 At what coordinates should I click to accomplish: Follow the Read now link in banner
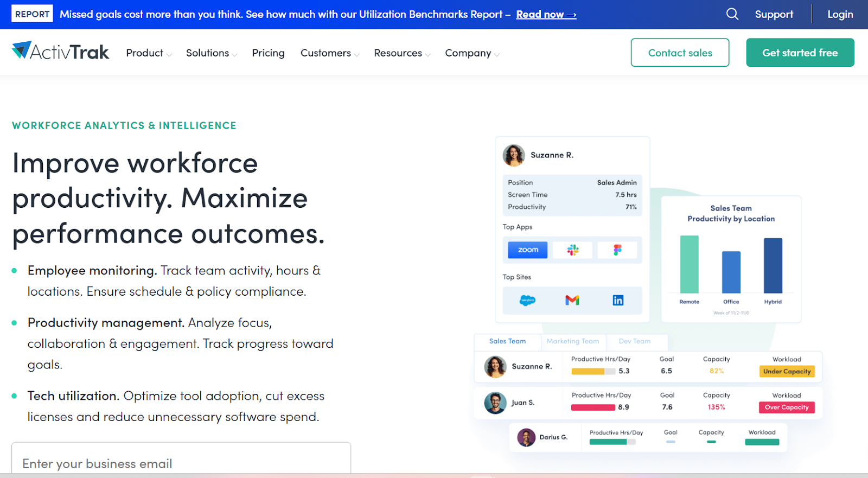click(546, 15)
